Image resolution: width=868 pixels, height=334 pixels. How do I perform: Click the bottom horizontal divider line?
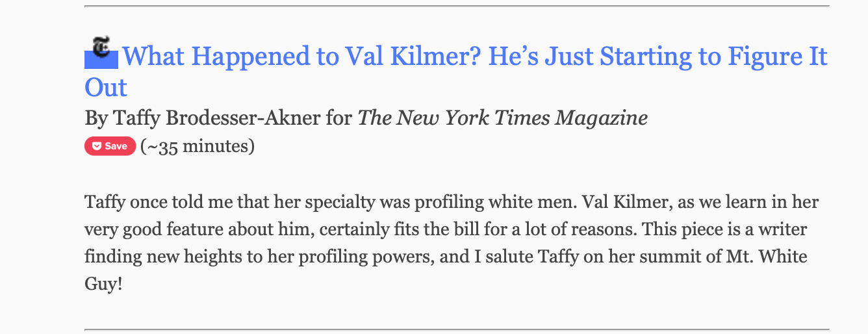(x=457, y=330)
